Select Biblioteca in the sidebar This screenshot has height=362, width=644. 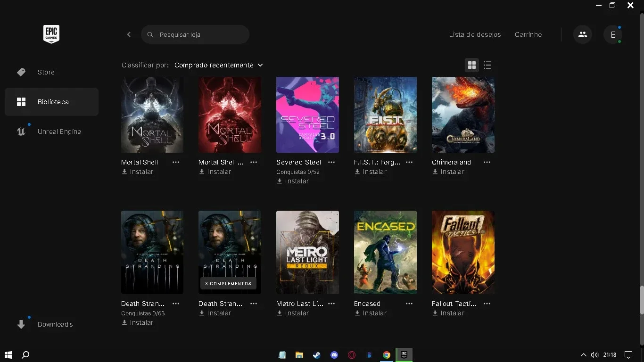point(51,102)
